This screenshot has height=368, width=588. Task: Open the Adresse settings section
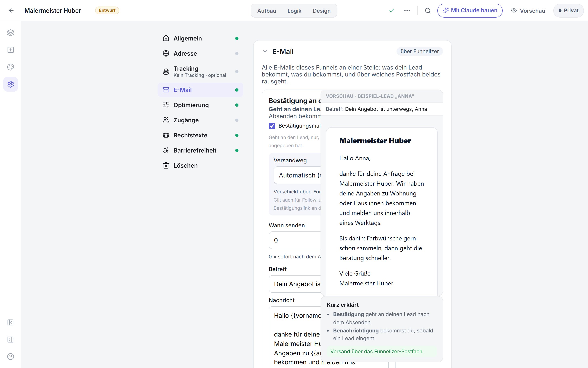tap(200, 53)
